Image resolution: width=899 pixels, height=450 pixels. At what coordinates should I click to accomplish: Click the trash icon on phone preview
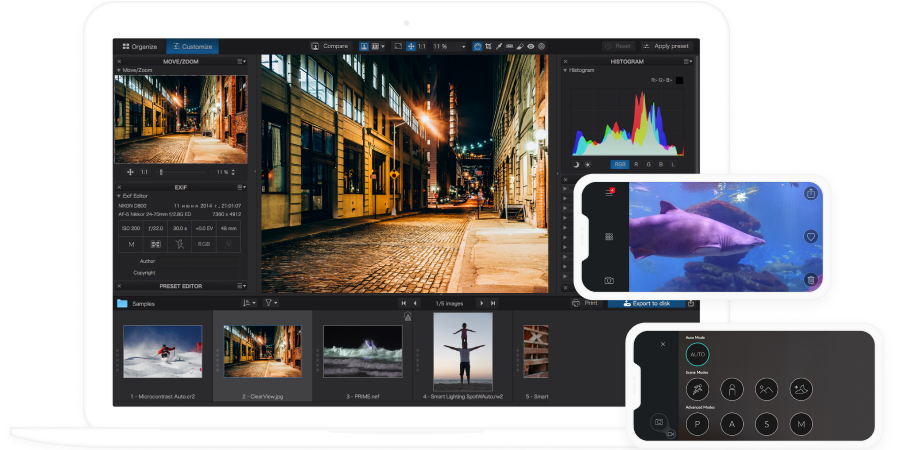[810, 280]
